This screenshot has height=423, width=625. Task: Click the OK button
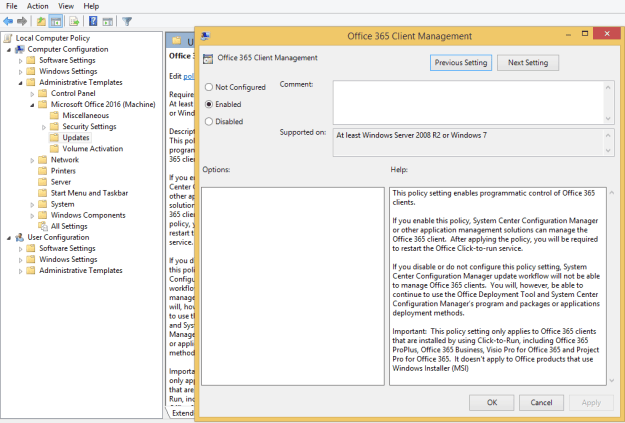point(491,403)
